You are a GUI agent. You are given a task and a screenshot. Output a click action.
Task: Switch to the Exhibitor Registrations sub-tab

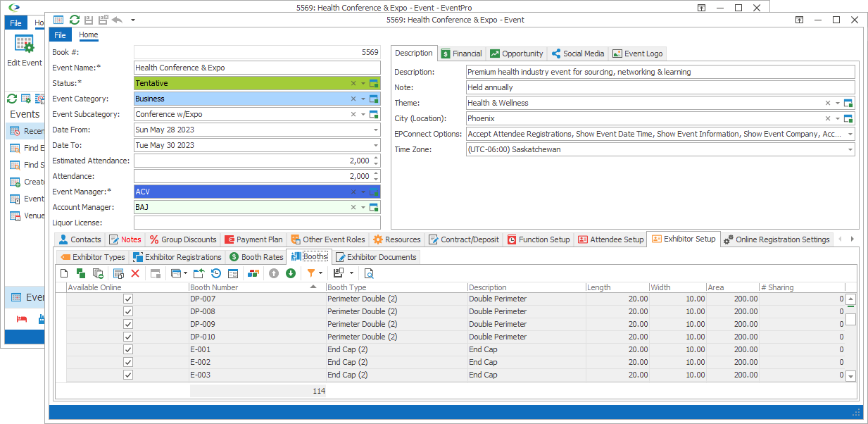click(x=177, y=257)
